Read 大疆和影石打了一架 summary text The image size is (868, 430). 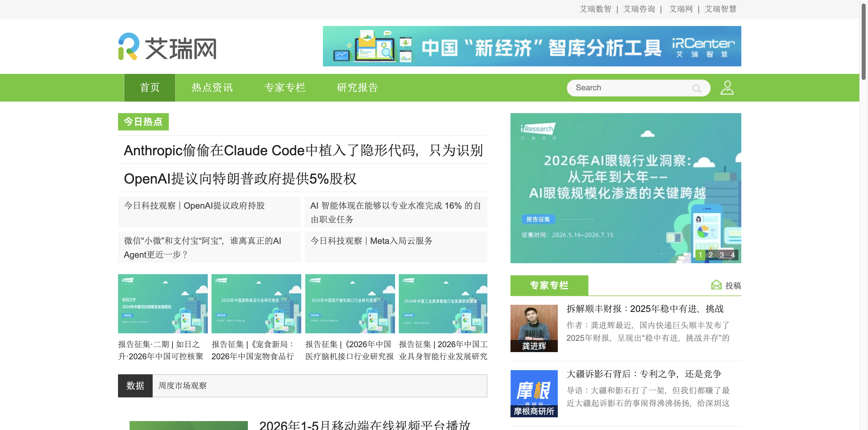coord(648,397)
